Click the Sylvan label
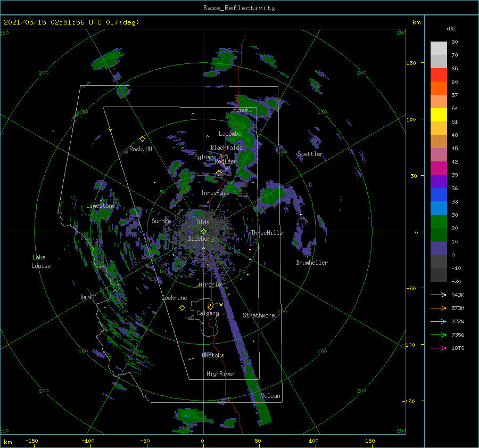The height and width of the screenshot is (448, 479). pos(204,157)
